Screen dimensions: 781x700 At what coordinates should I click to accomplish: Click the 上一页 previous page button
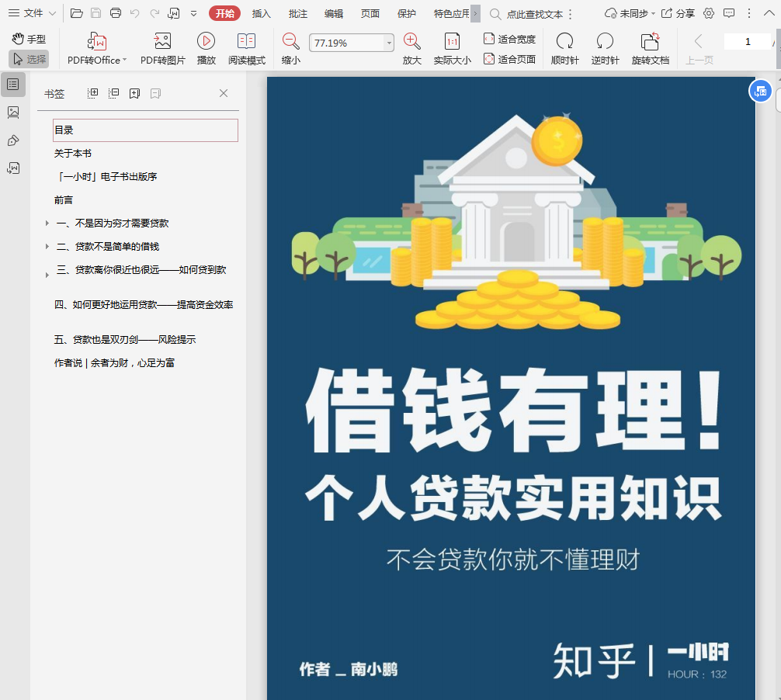pyautogui.click(x=699, y=48)
